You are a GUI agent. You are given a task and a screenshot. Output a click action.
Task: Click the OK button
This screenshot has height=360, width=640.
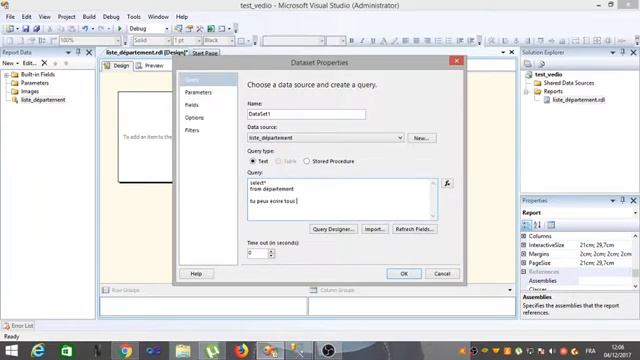404,274
